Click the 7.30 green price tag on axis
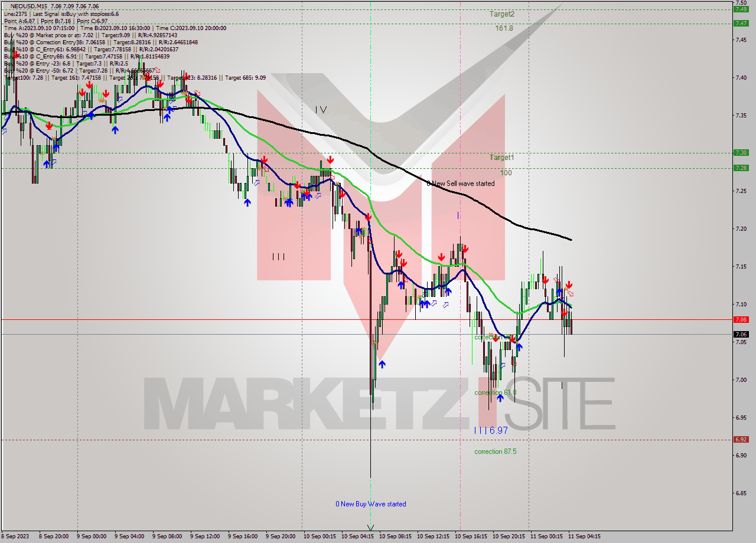Screen dimensions: 756x543 pos(741,152)
